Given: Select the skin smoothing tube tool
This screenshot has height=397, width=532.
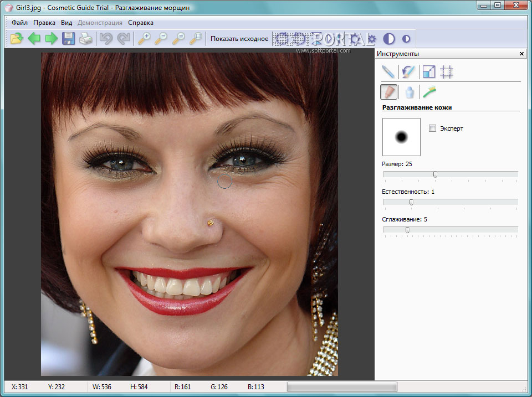Looking at the screenshot, I should (389, 91).
